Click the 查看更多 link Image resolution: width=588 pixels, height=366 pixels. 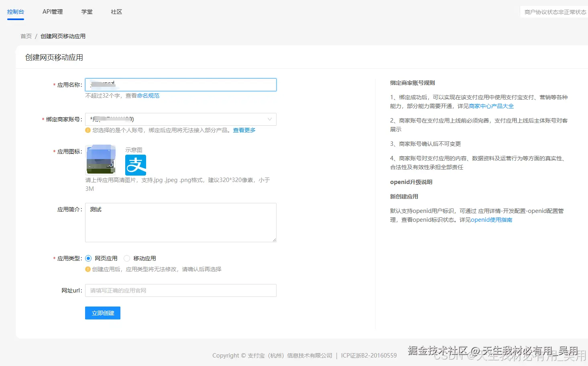(x=244, y=130)
